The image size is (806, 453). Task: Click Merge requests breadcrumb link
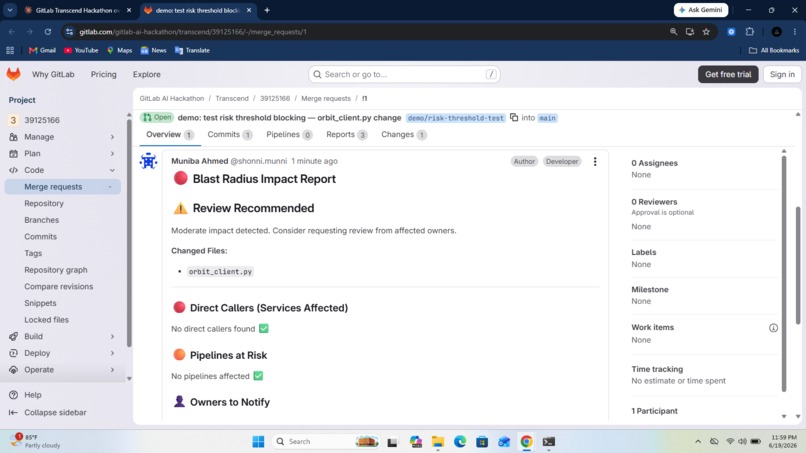tap(326, 98)
